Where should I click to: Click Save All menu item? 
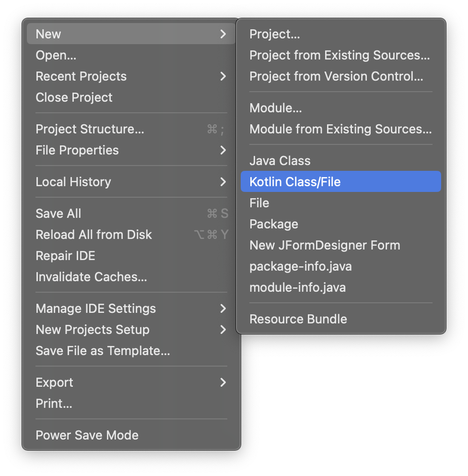click(58, 214)
